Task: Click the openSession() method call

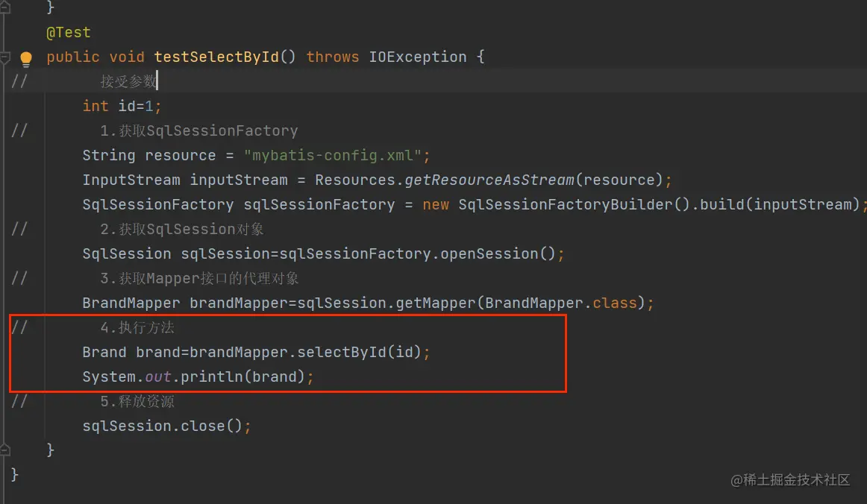Action: (498, 253)
